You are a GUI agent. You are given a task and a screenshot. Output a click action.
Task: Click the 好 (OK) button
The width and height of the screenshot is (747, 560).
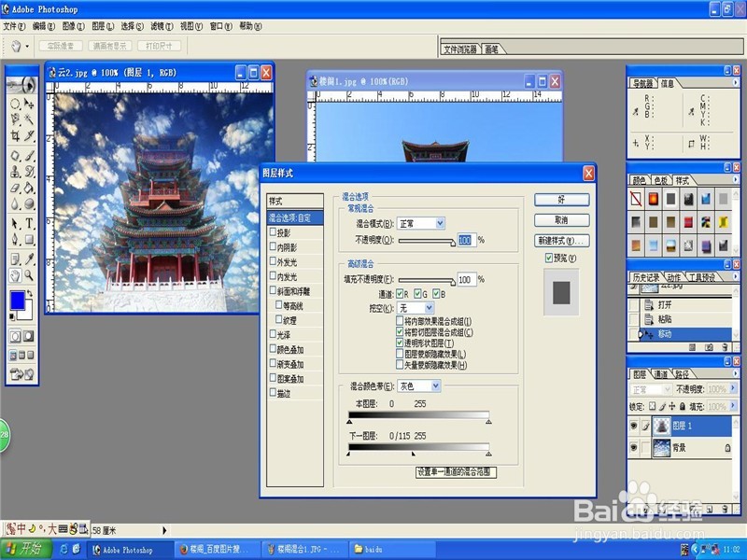562,200
